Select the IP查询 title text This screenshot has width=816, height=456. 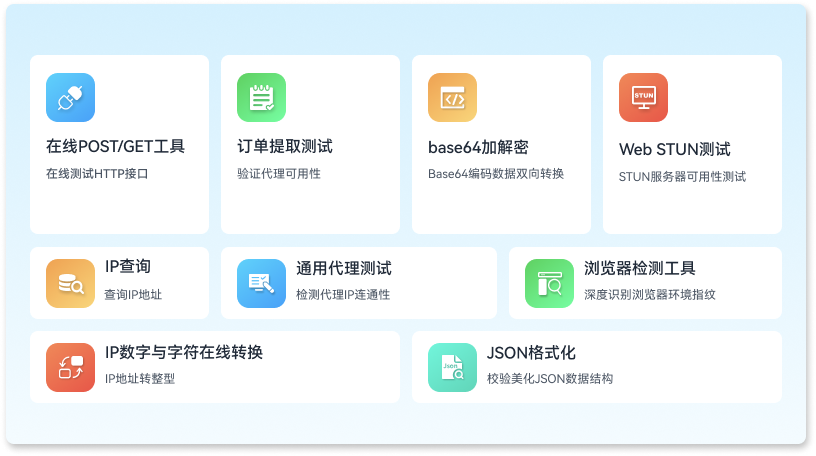128,268
